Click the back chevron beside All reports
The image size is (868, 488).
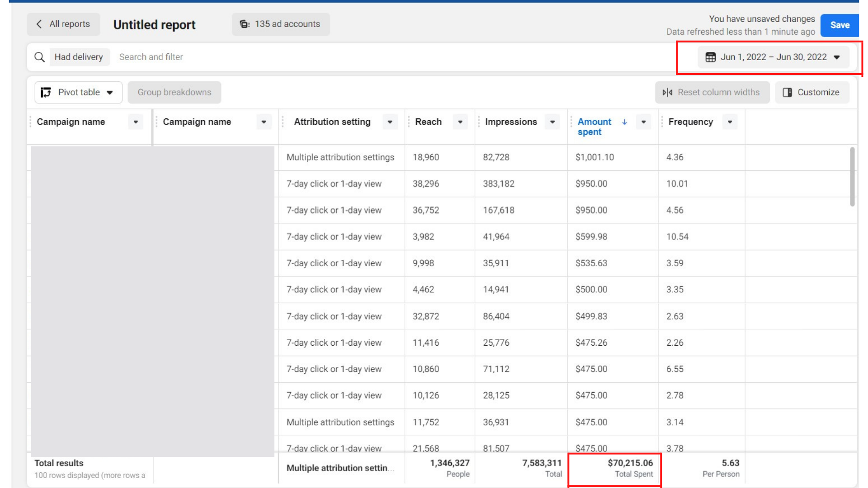click(39, 24)
